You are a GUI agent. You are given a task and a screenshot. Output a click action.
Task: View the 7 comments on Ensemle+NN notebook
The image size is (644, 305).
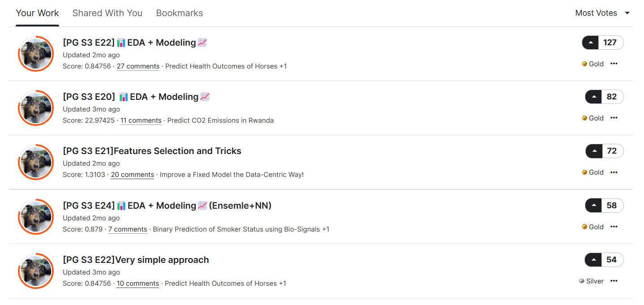click(128, 229)
